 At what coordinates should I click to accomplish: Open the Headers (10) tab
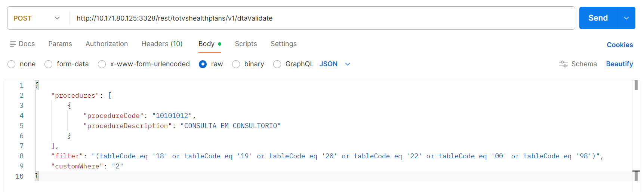(x=162, y=44)
